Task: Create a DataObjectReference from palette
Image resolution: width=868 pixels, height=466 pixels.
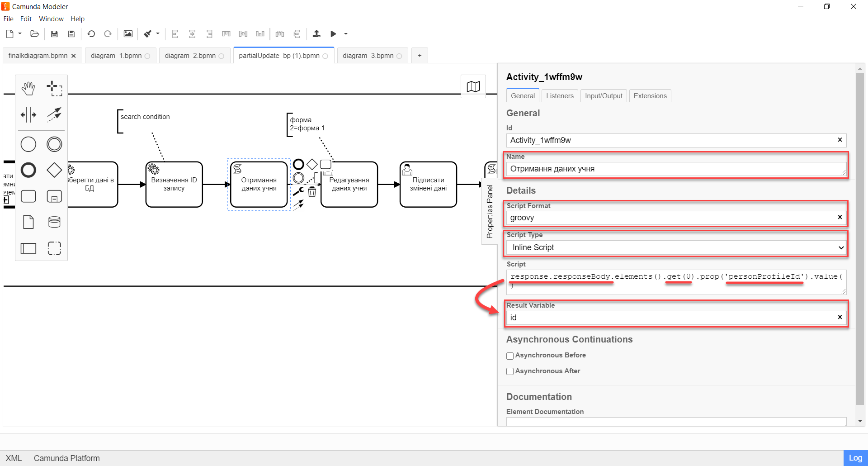Action: tap(28, 222)
